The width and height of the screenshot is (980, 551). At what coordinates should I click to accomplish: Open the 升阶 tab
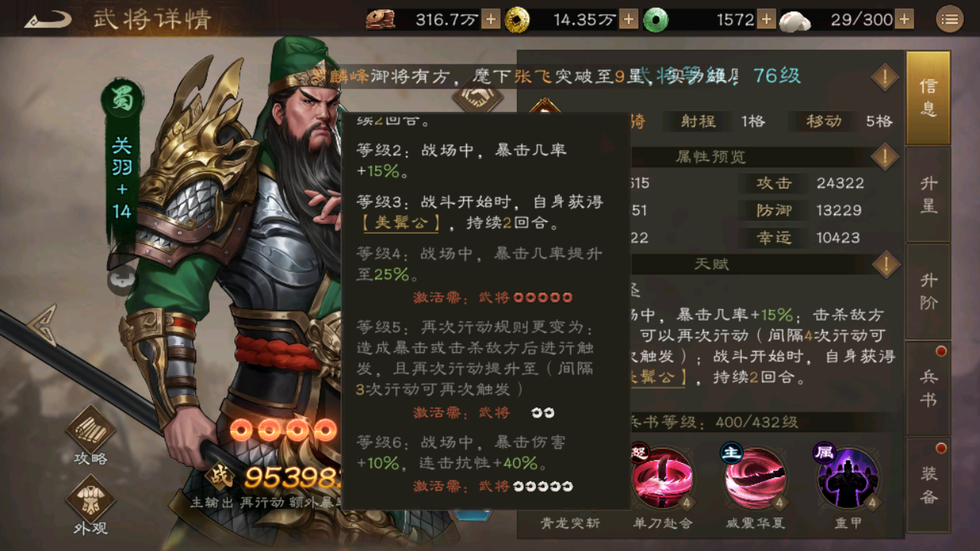tap(928, 292)
